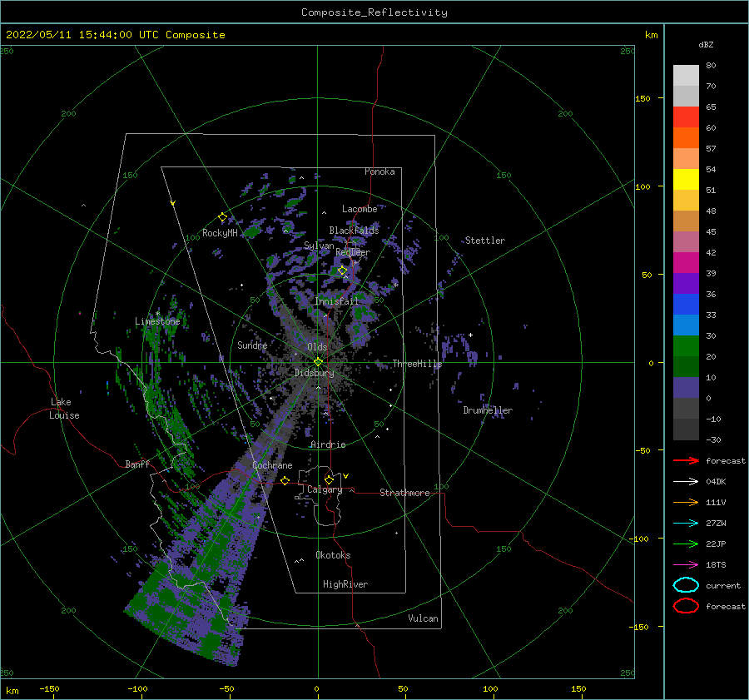This screenshot has width=749, height=700.
Task: Click the yellow diamond marker above Calgary
Action: [x=329, y=479]
